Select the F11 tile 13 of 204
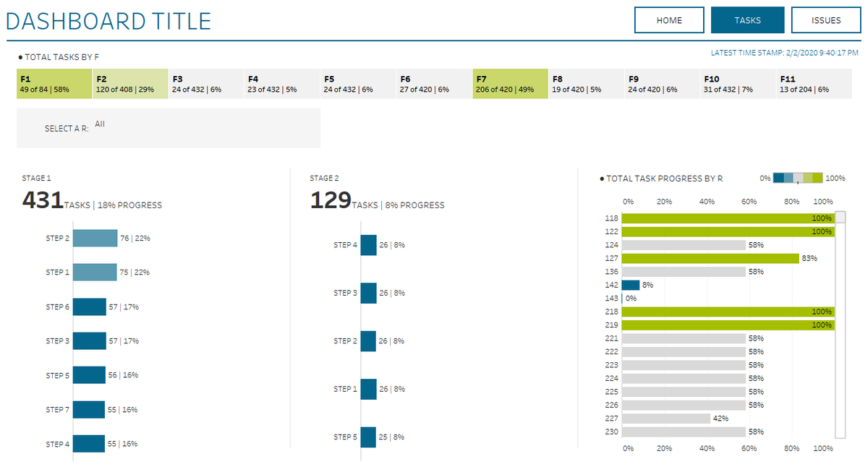This screenshot has width=868, height=467. click(814, 84)
